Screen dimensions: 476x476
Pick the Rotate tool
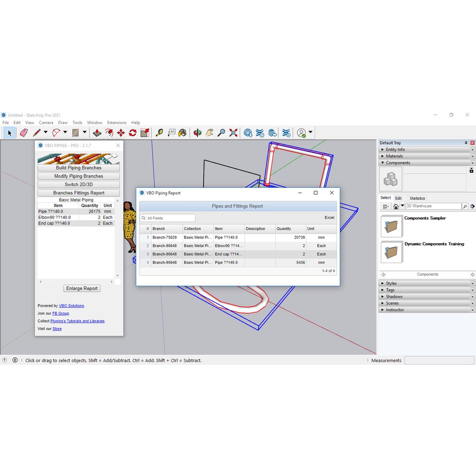pyautogui.click(x=132, y=133)
